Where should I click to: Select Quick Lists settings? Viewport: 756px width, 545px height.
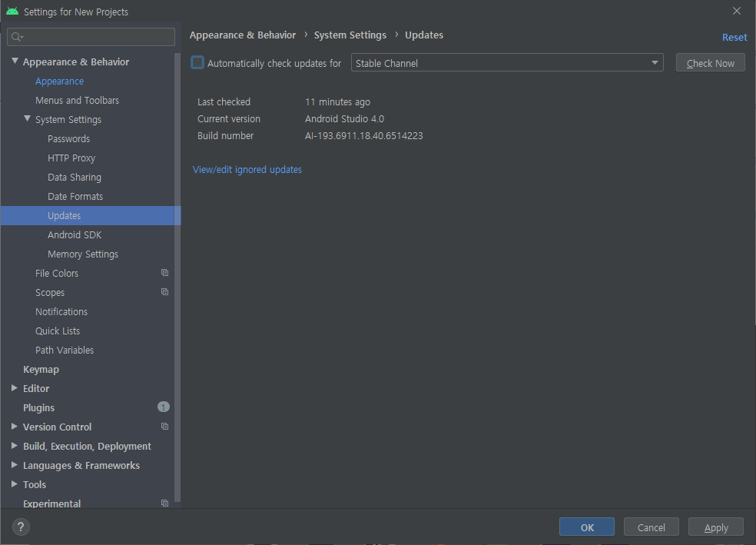pos(58,331)
